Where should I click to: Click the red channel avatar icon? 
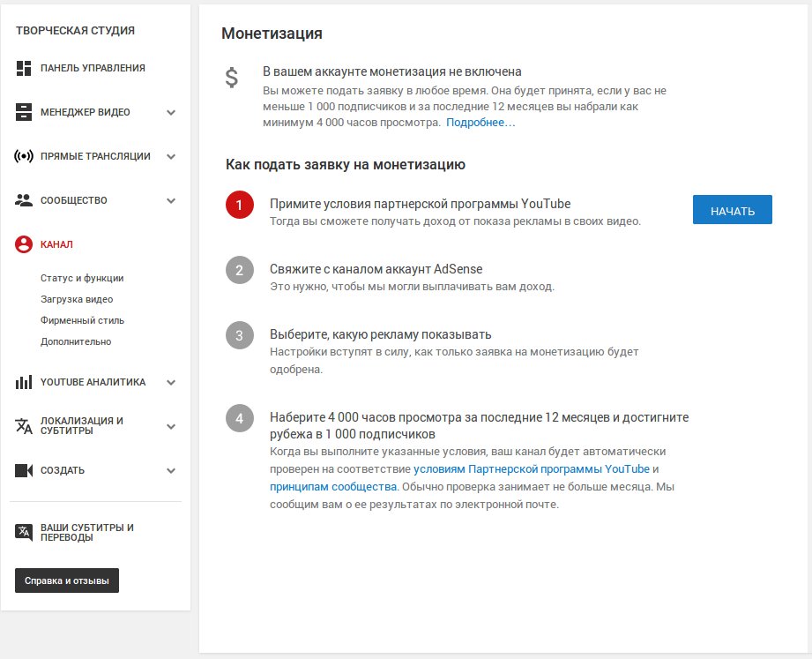pyautogui.click(x=24, y=244)
